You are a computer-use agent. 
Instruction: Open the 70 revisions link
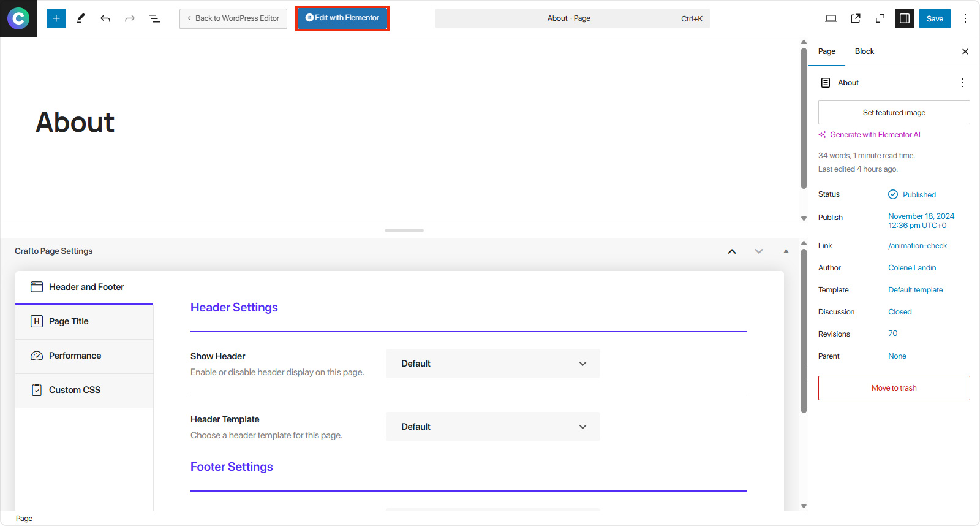click(x=893, y=334)
